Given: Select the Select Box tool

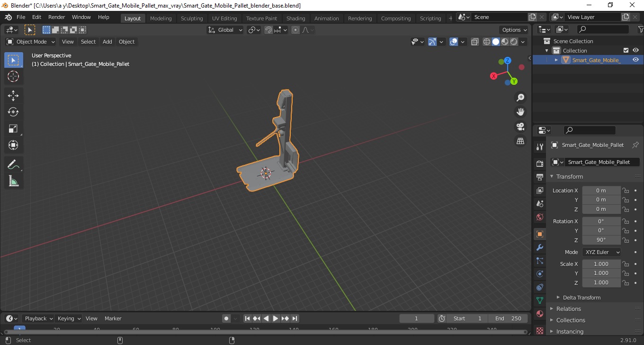Looking at the screenshot, I should coord(13,60).
